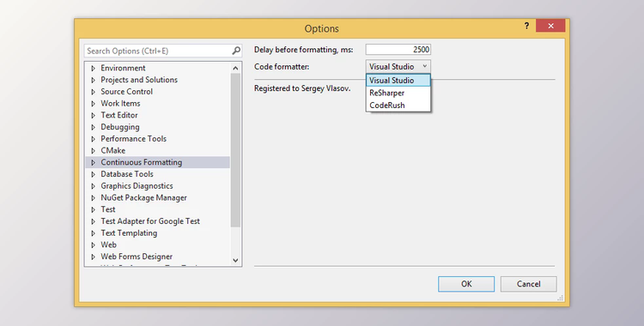Expand the Text Templating arrow

point(94,233)
